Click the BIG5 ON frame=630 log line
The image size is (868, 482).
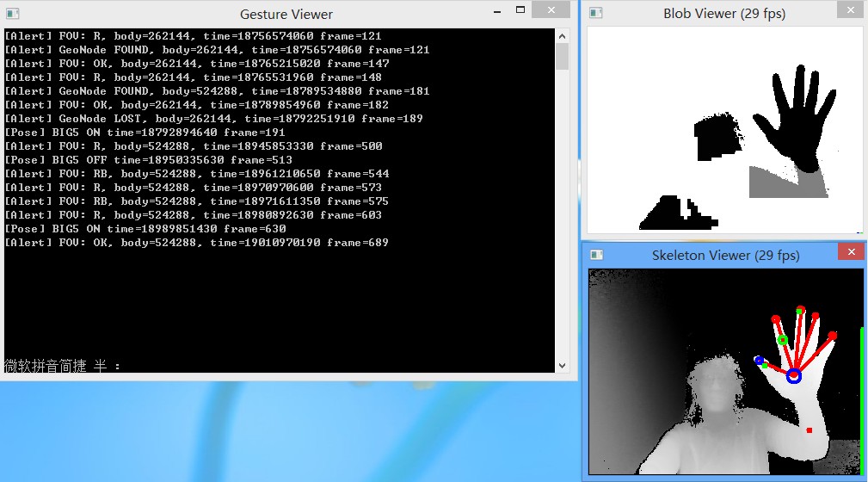[145, 229]
